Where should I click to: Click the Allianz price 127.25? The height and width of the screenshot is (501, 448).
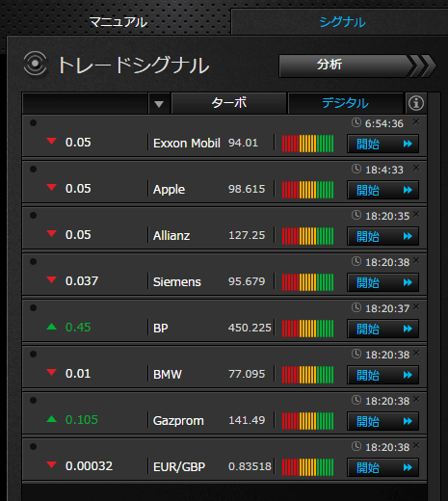247,235
